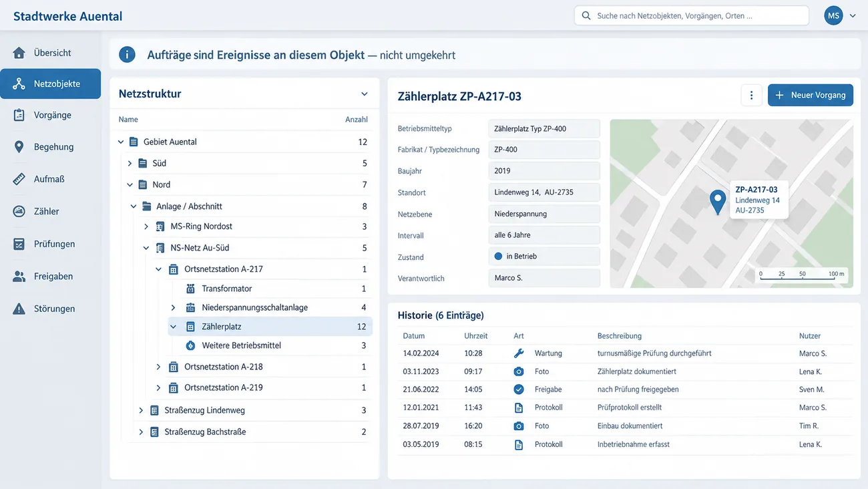Click the Standort field Lindenweg 14, AU-2735

pyautogui.click(x=544, y=192)
